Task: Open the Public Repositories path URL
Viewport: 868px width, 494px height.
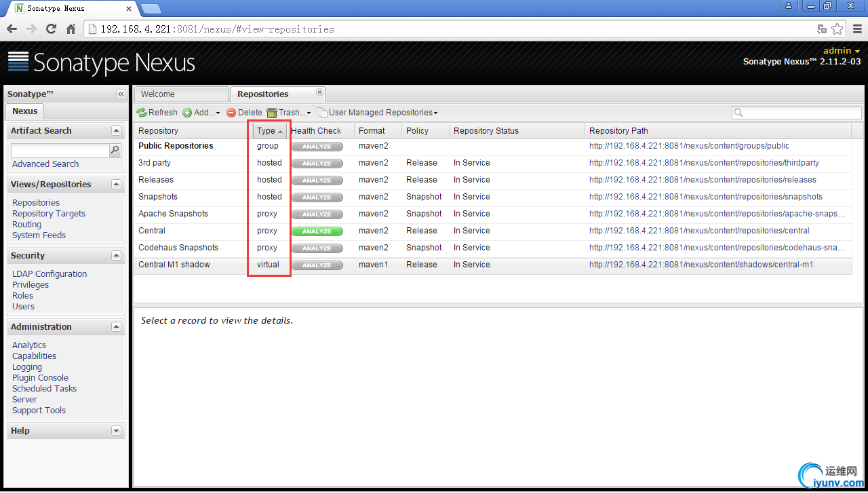Action: click(689, 146)
